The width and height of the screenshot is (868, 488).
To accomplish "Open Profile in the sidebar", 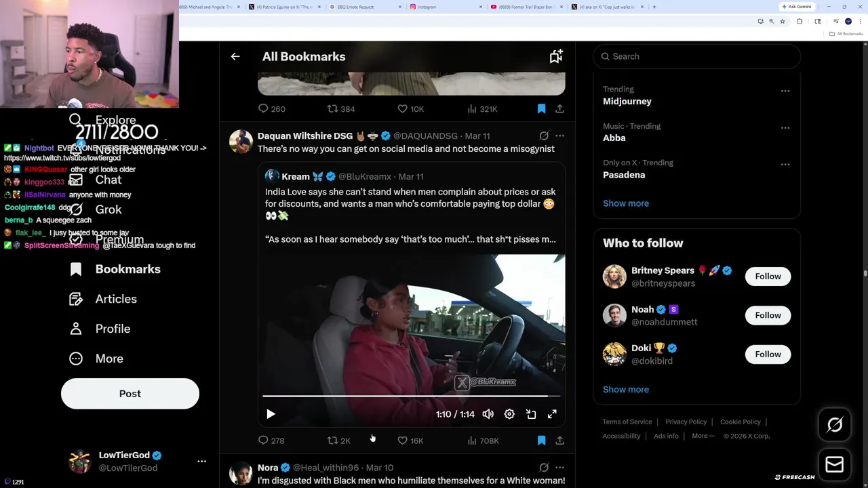I will tap(100, 329).
